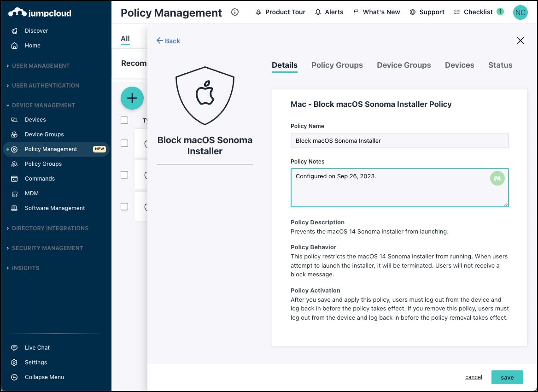
Task: Open the Status tab of the policy
Action: (x=500, y=65)
